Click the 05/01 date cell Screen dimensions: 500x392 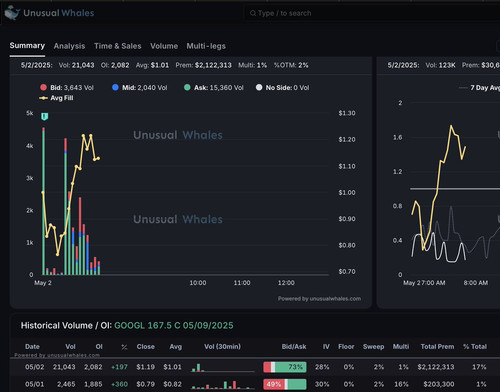[x=34, y=384]
